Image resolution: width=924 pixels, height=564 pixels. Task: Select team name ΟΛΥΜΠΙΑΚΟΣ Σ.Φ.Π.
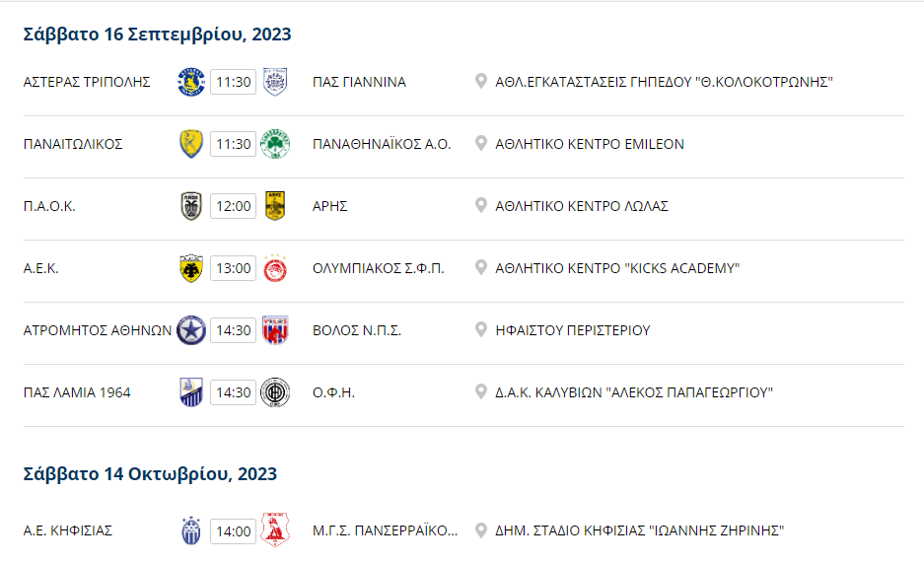379,268
